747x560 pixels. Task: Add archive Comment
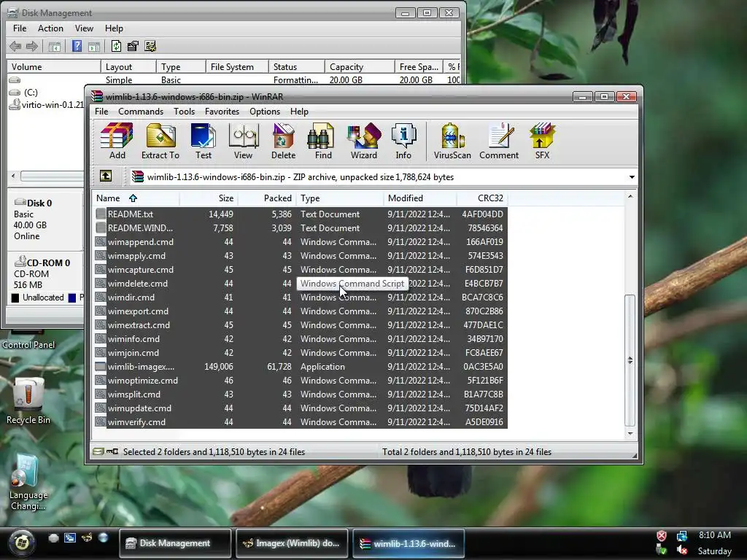499,141
